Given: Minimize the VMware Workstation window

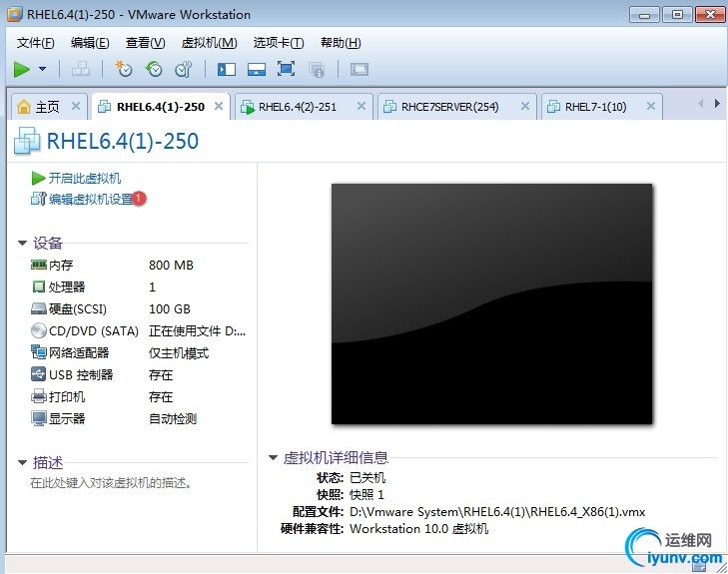Looking at the screenshot, I should pyautogui.click(x=644, y=15).
